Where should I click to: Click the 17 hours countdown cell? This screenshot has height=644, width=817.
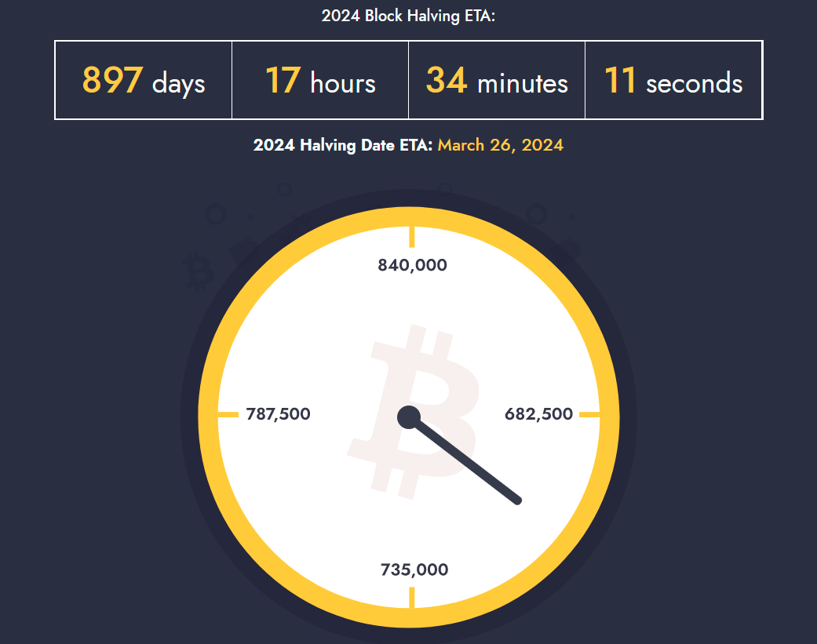click(320, 80)
